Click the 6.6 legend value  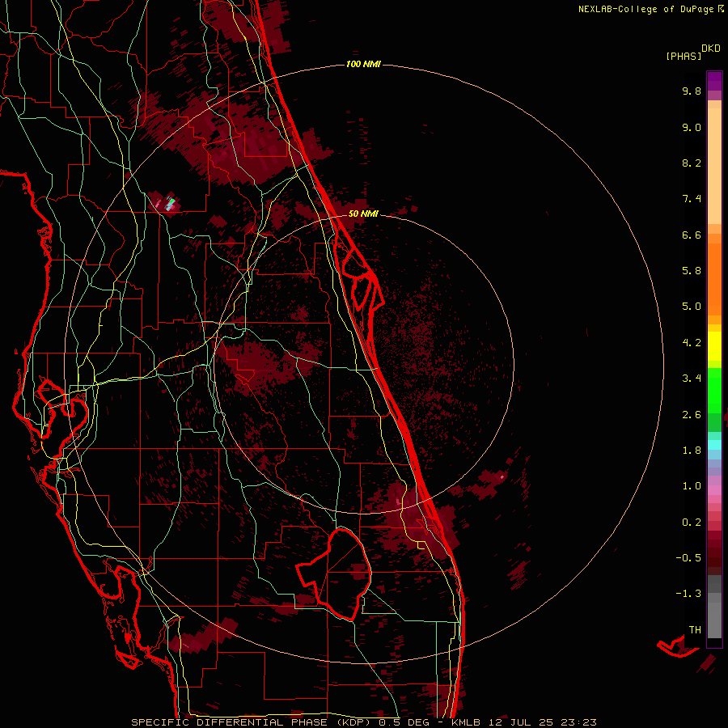click(692, 235)
